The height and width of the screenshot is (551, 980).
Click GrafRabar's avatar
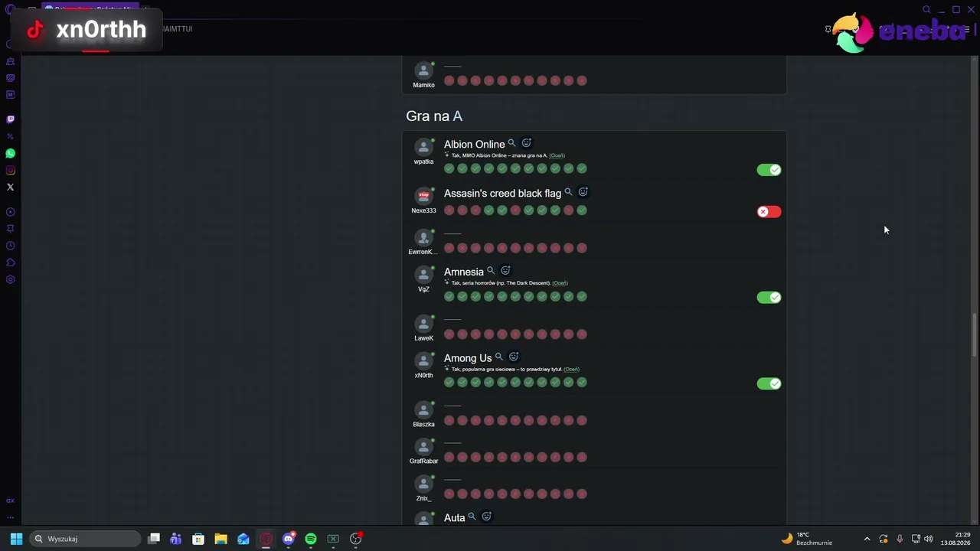pos(423,446)
